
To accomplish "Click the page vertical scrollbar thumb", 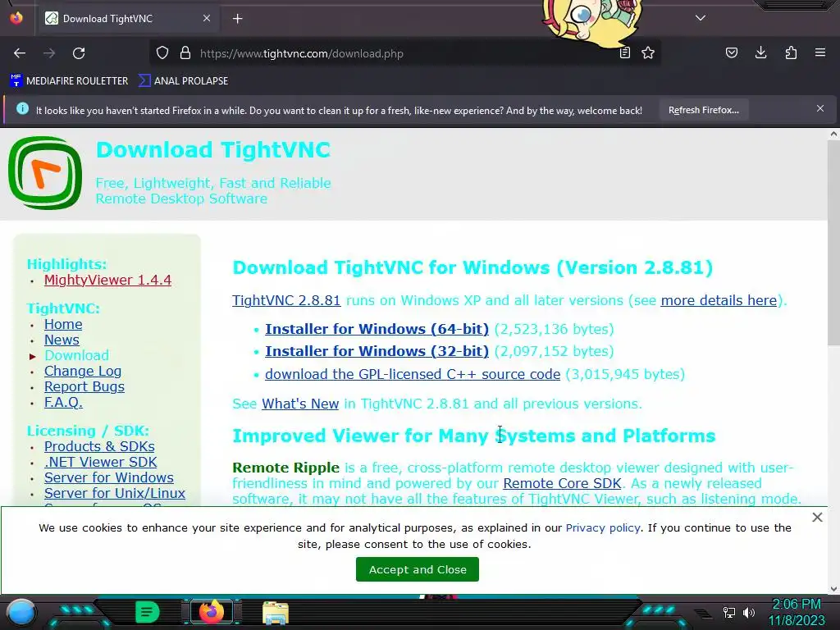I will point(833,244).
